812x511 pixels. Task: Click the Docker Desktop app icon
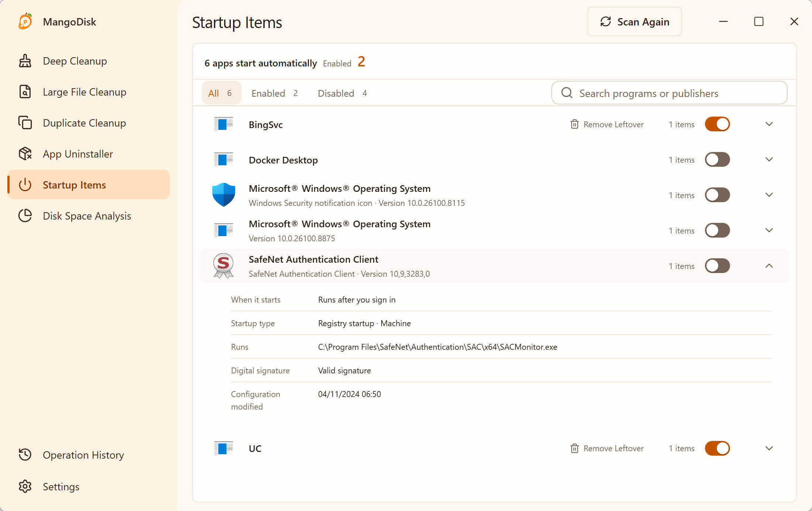(224, 160)
